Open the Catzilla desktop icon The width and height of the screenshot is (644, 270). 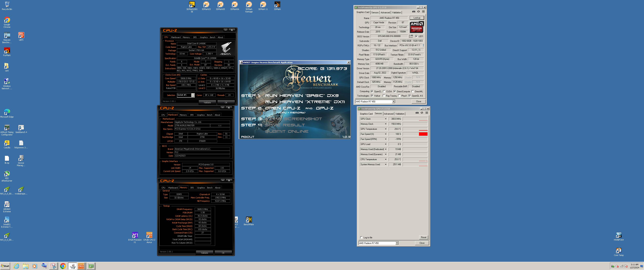tap(7, 144)
